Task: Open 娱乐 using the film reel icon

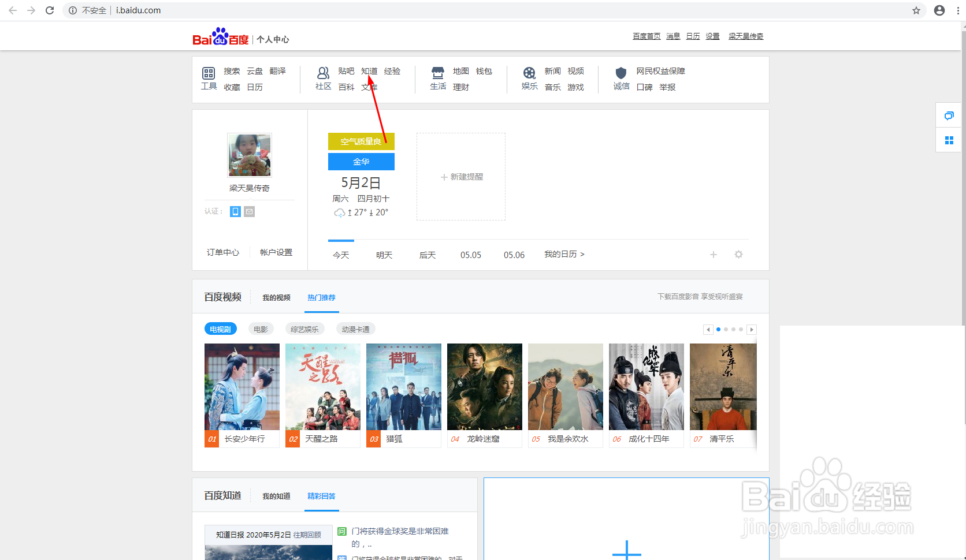Action: [529, 74]
